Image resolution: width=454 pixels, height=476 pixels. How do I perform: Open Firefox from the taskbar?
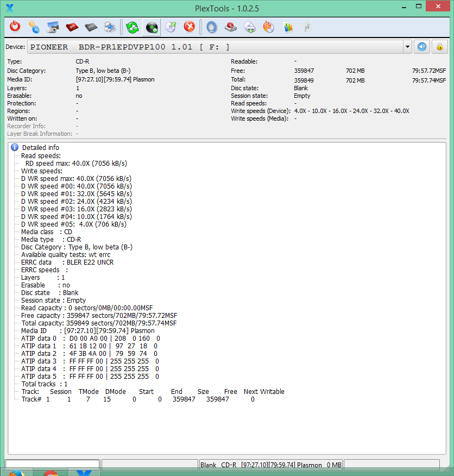17,472
